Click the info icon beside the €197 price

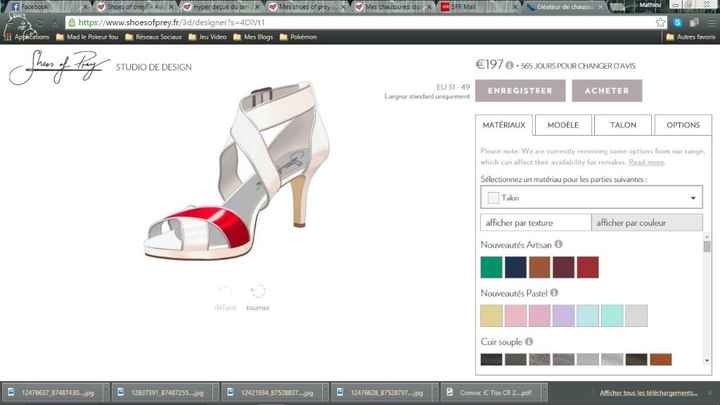[x=510, y=66]
